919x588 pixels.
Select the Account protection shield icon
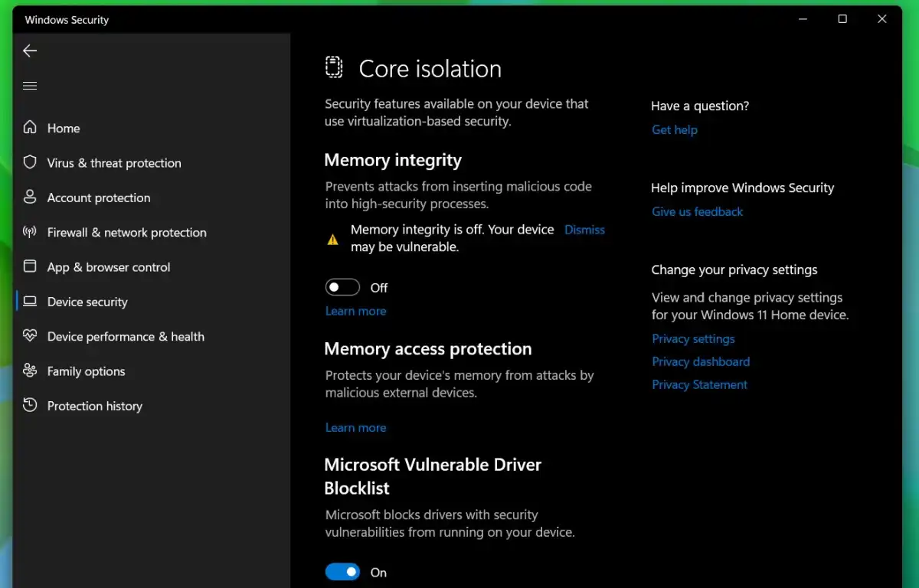pos(31,198)
